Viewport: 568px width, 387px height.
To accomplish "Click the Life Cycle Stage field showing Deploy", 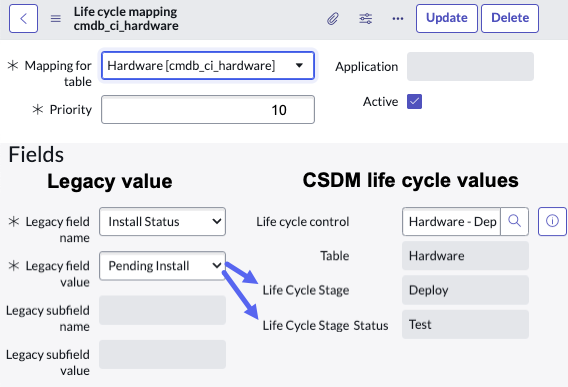I will coord(465,290).
